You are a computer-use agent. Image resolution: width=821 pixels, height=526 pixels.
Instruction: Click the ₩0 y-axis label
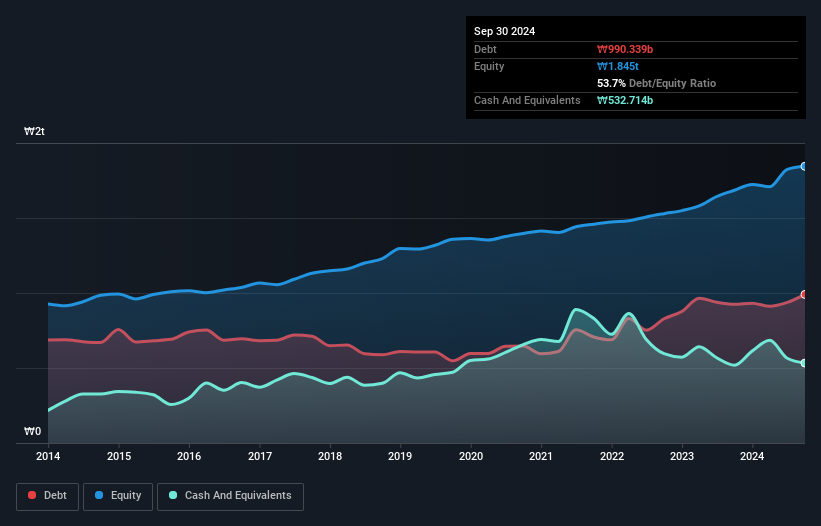click(32, 431)
